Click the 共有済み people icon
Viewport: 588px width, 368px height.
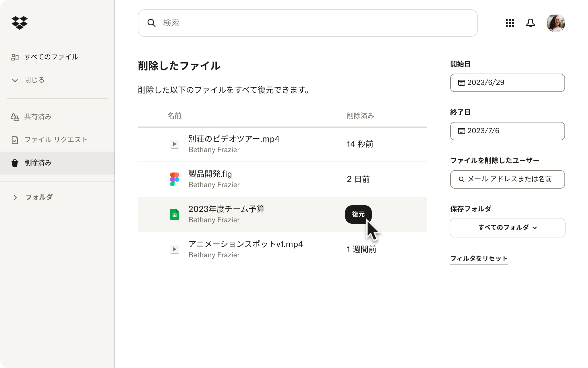tap(15, 117)
